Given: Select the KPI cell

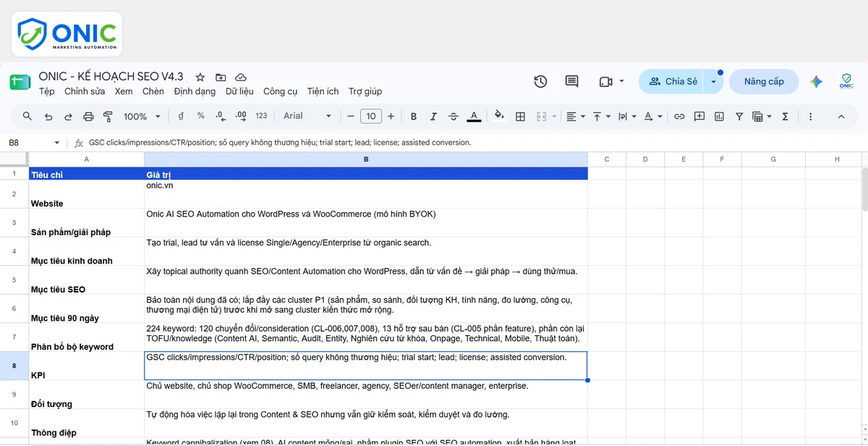Looking at the screenshot, I should click(x=86, y=366).
